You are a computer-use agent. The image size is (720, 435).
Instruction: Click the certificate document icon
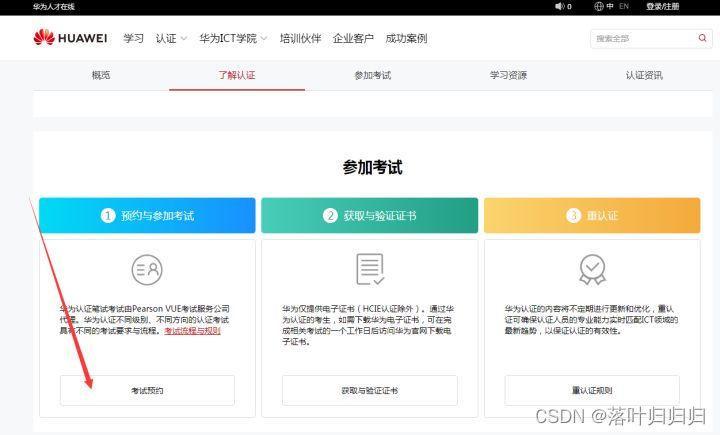point(370,269)
